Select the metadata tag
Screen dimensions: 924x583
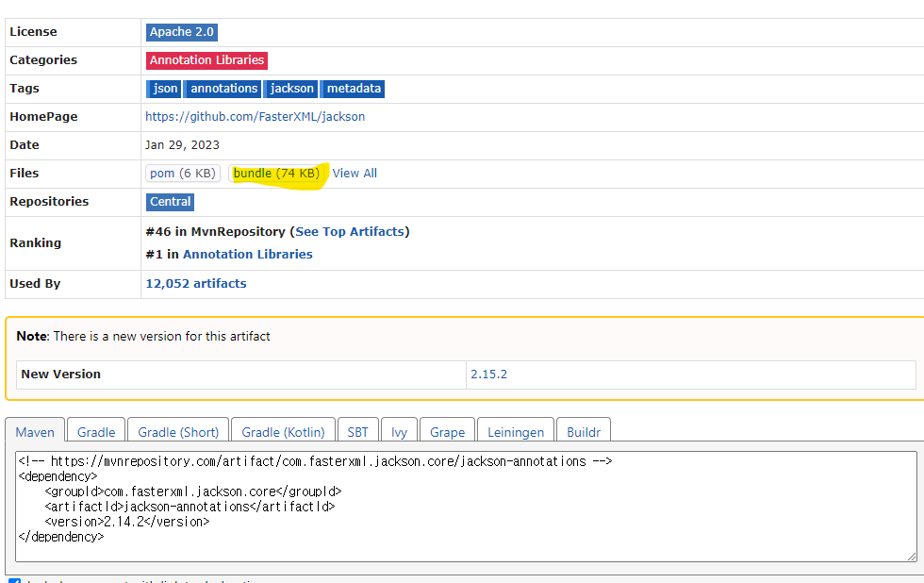(353, 89)
